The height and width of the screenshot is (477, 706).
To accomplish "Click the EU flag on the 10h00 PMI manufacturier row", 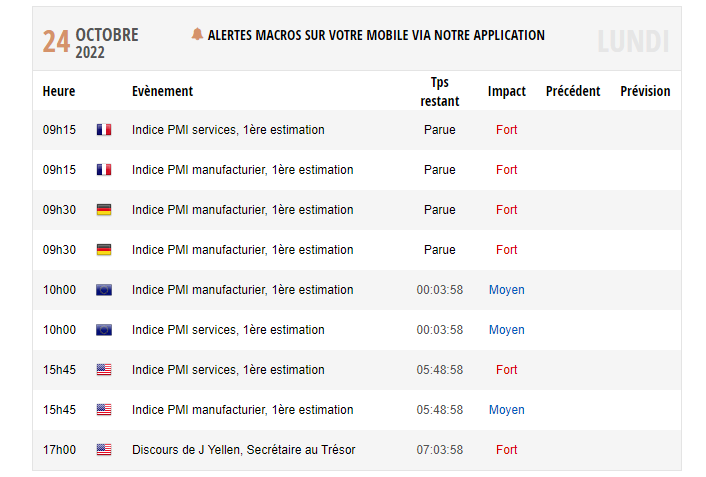I will (x=104, y=290).
